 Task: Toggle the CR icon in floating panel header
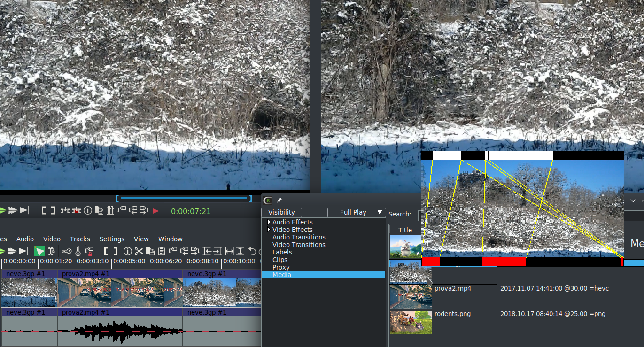(x=267, y=200)
